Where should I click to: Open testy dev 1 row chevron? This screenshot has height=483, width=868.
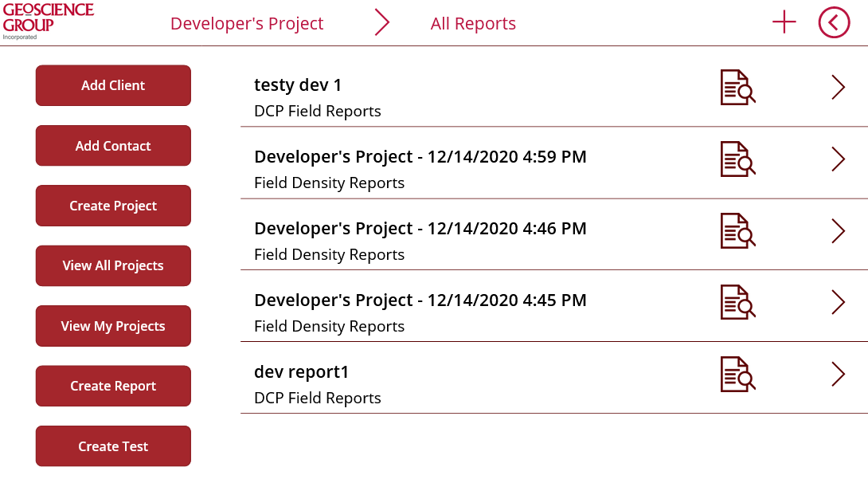(838, 88)
